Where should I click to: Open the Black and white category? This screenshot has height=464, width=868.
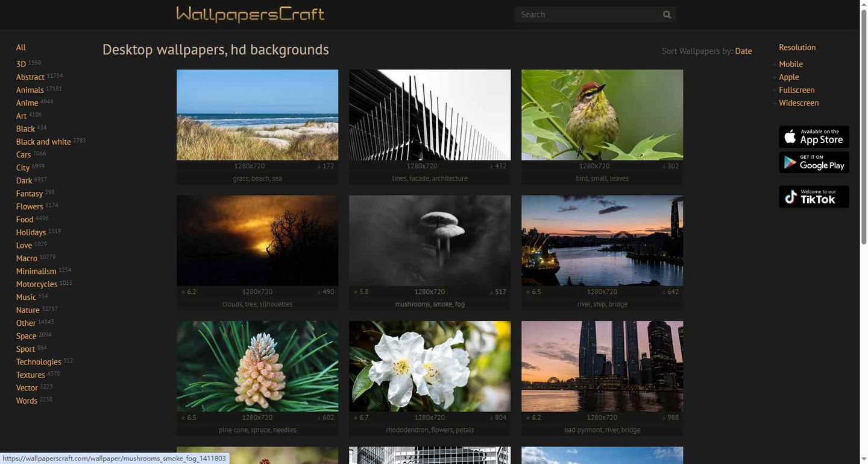click(x=43, y=142)
